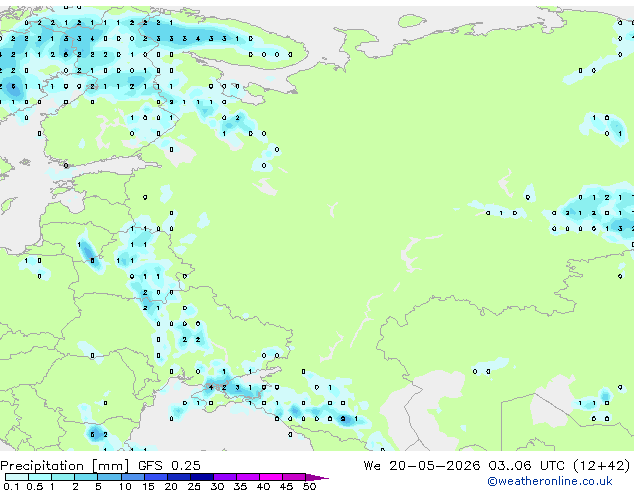Screen dimensions: 634x490
Task: Click the '(12+42)' forecast run text
Action: point(602,466)
